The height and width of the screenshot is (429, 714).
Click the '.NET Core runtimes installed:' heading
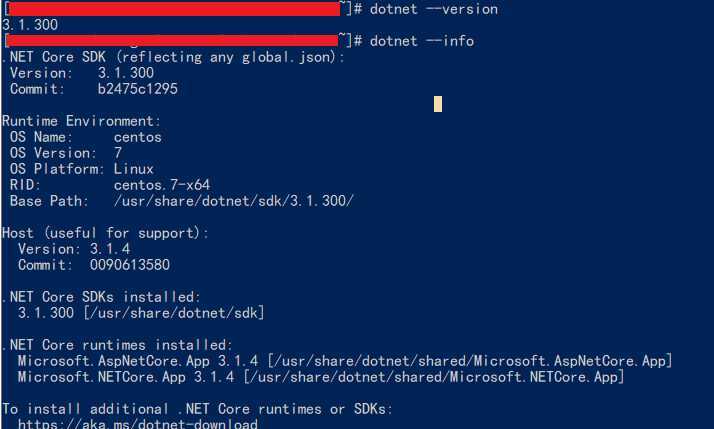(x=117, y=345)
